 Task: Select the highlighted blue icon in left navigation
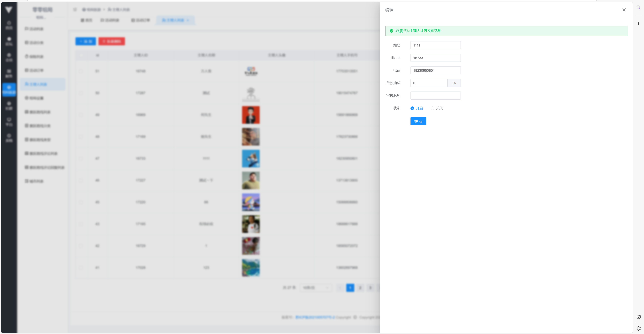(9, 89)
